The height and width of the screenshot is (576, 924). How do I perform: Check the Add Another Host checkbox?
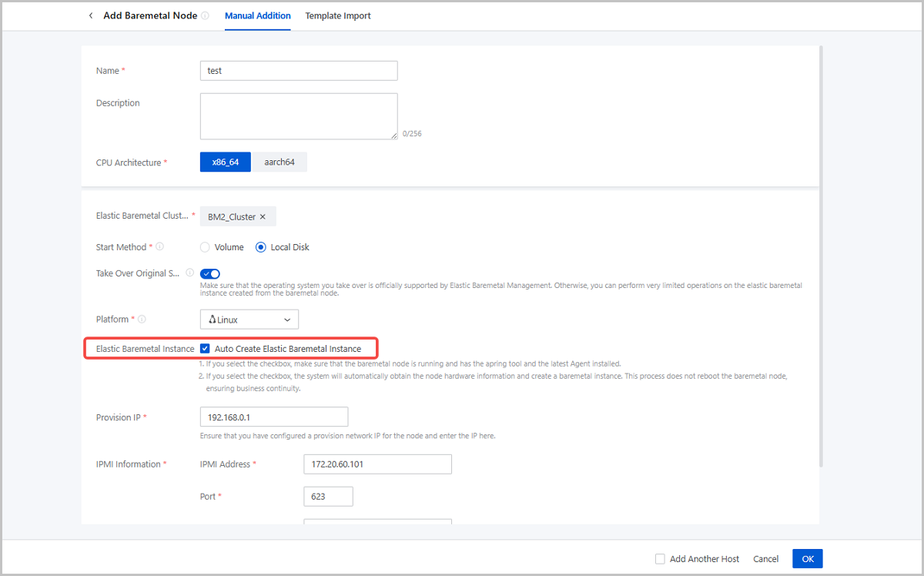pos(660,559)
